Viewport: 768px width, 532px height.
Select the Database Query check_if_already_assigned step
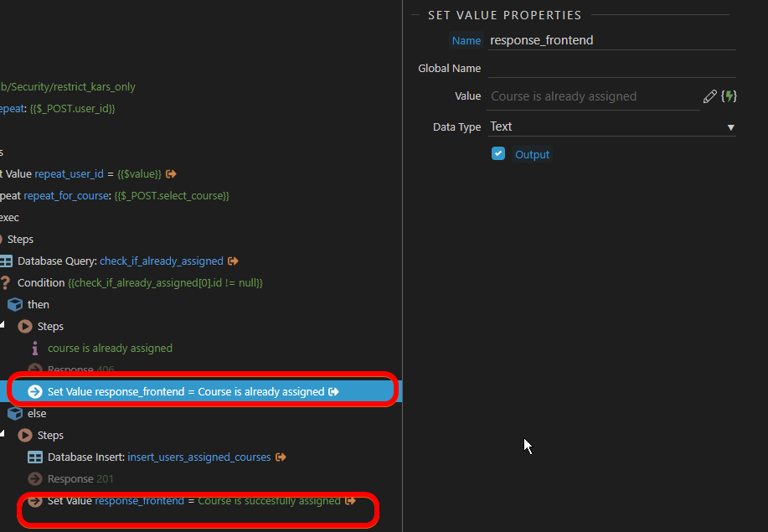point(120,261)
